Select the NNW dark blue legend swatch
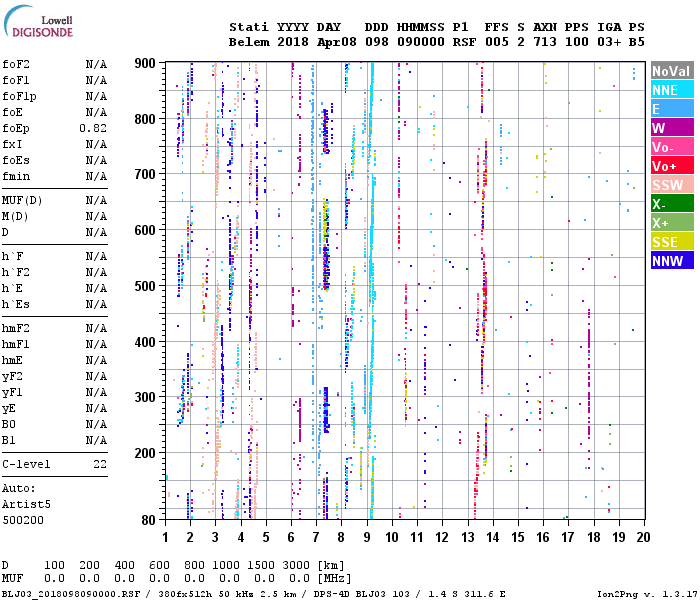 click(x=672, y=261)
